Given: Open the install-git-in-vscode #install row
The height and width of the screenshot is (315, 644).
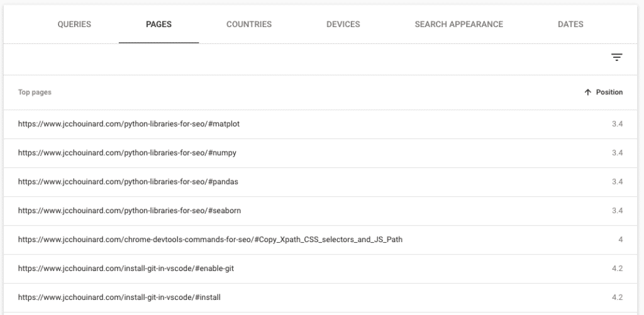Looking at the screenshot, I should [320, 297].
